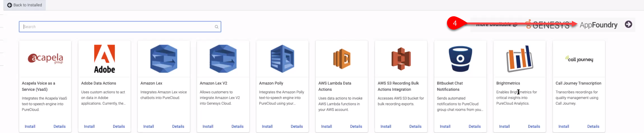Focus the Search input field

pyautogui.click(x=120, y=27)
